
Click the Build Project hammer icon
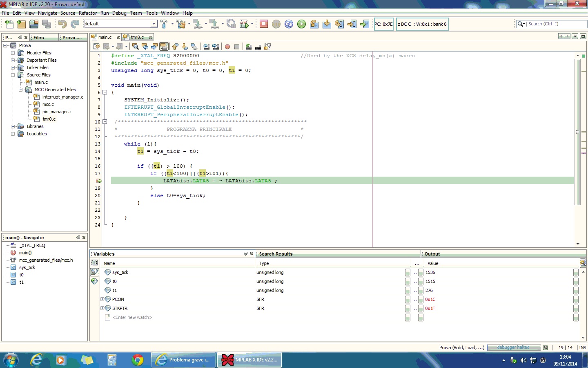click(x=164, y=24)
